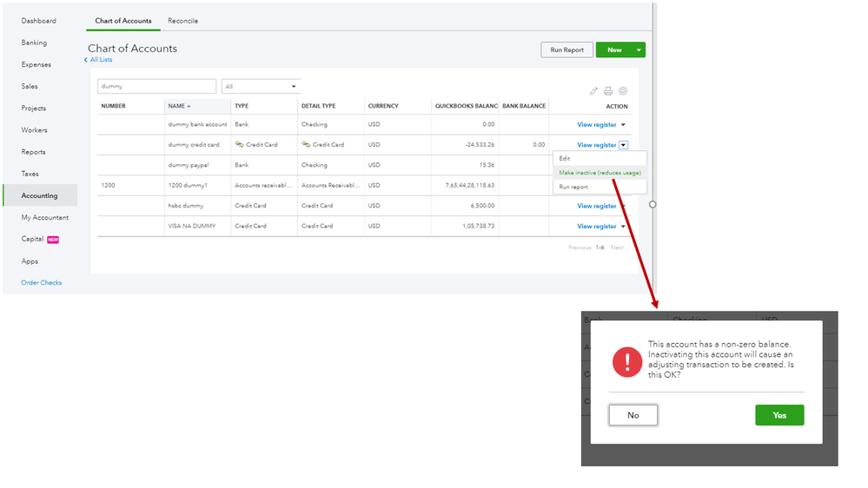868x488 pixels.
Task: Click the CURRENCY column header
Action: point(383,106)
